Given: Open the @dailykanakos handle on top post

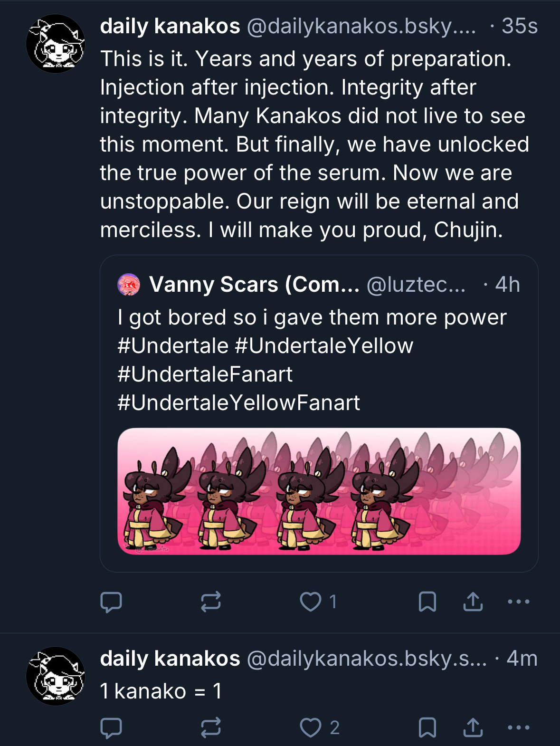Looking at the screenshot, I should pyautogui.click(x=361, y=26).
